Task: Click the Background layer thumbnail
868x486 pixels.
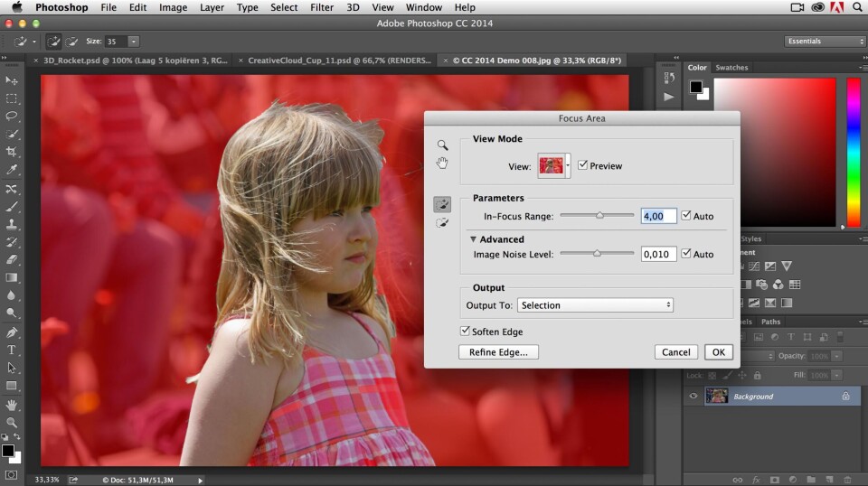Action: (x=717, y=396)
